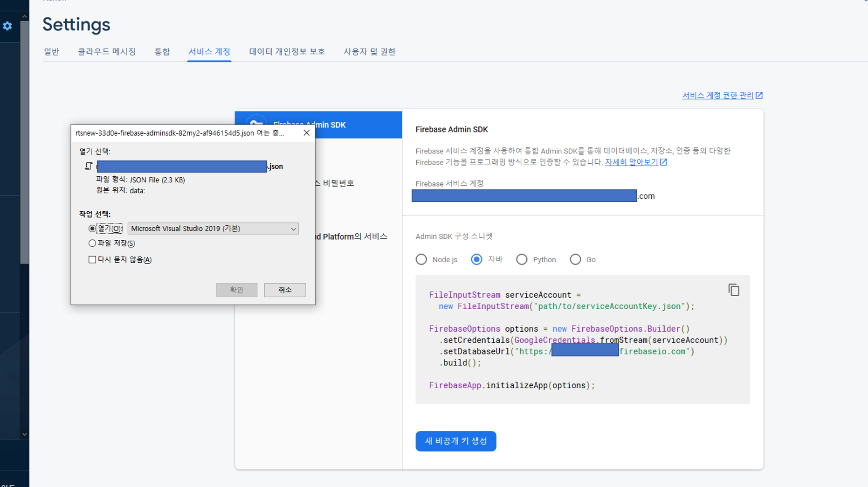Image resolution: width=868 pixels, height=487 pixels.
Task: Click the external link icon beside 자세히 알아보기
Action: tap(664, 162)
